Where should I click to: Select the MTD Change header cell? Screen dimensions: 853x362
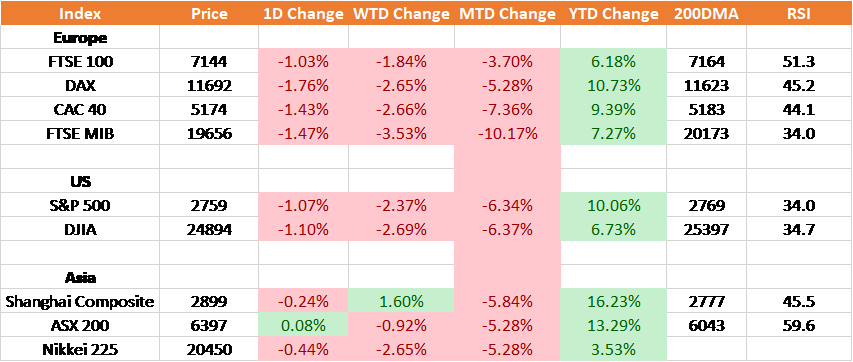(x=507, y=13)
